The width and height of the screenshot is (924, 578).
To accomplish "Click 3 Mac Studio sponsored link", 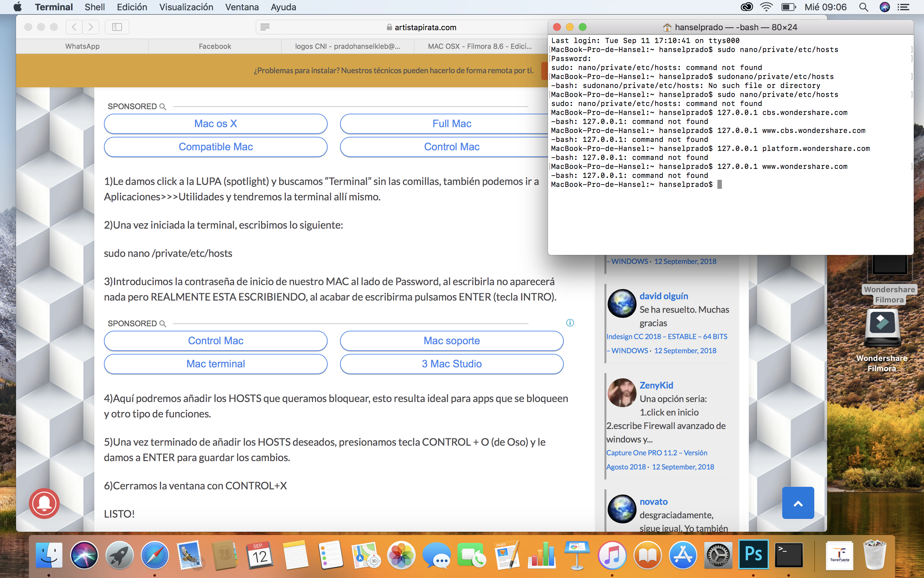I will tap(452, 364).
